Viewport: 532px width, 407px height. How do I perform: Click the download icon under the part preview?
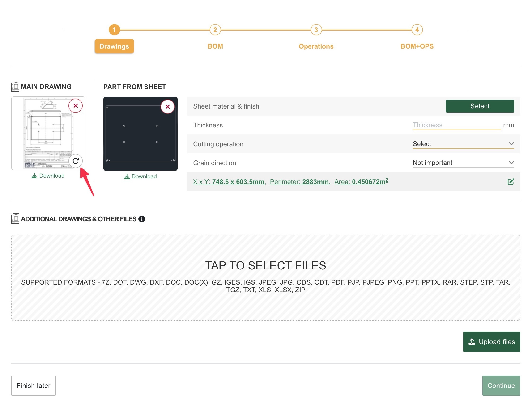pyautogui.click(x=127, y=177)
